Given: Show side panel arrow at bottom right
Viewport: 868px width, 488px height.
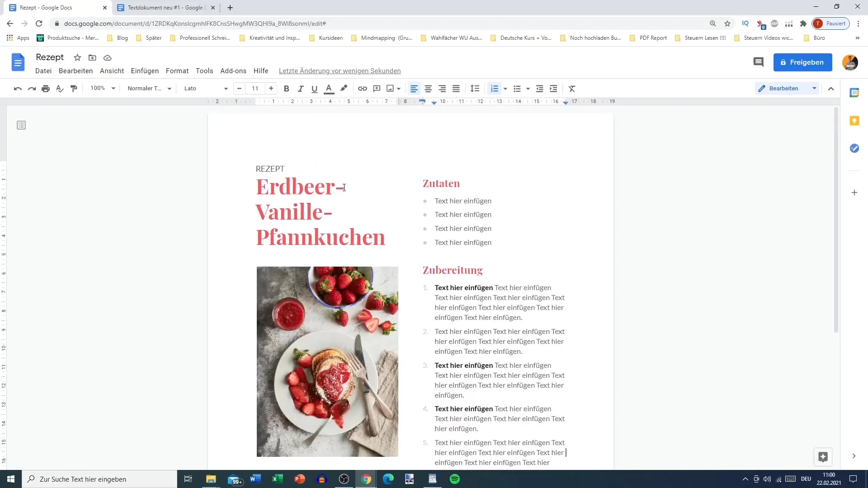Looking at the screenshot, I should click(854, 456).
